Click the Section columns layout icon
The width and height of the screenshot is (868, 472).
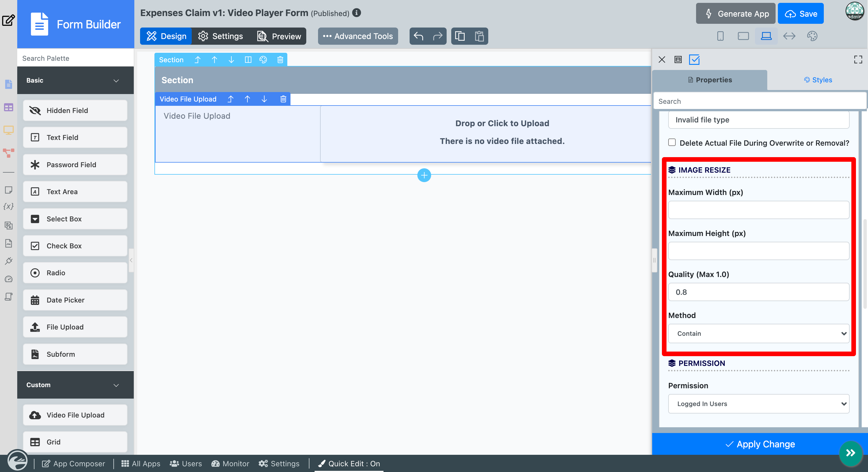248,60
